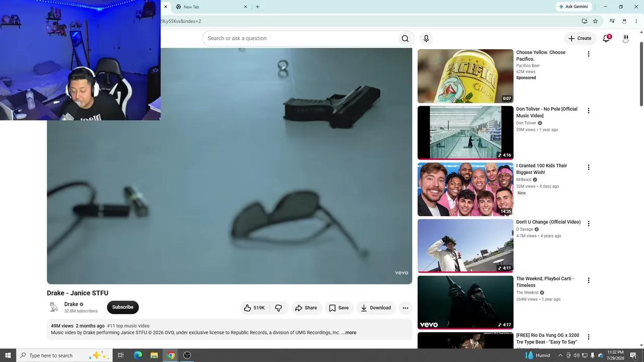Viewport: 644px width, 362px height.
Task: Bookmark this page with the star icon
Action: [595, 21]
